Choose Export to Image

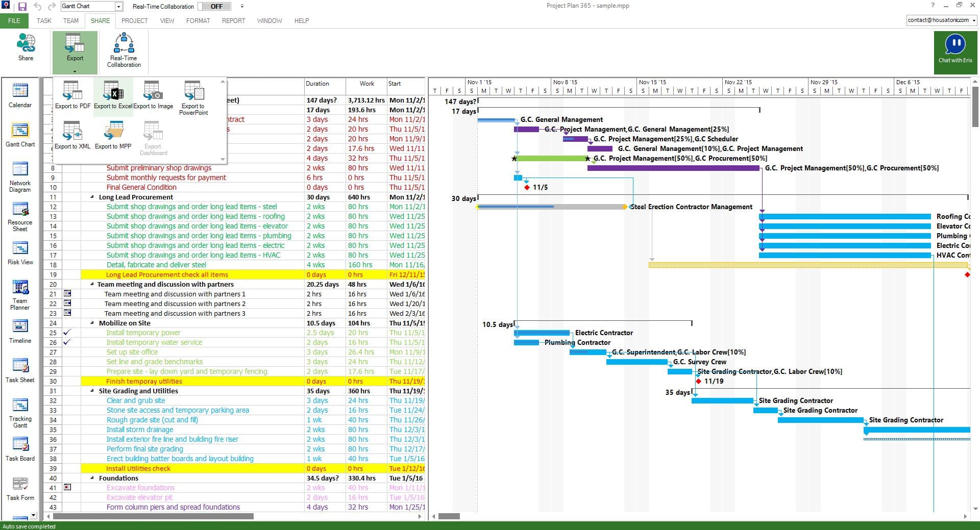point(153,96)
